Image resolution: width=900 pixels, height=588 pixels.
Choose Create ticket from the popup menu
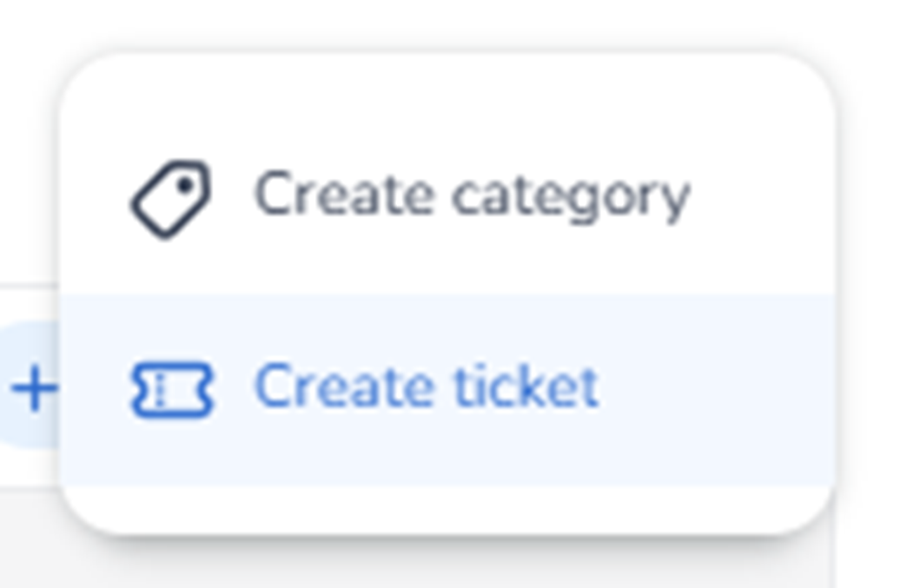pyautogui.click(x=426, y=387)
